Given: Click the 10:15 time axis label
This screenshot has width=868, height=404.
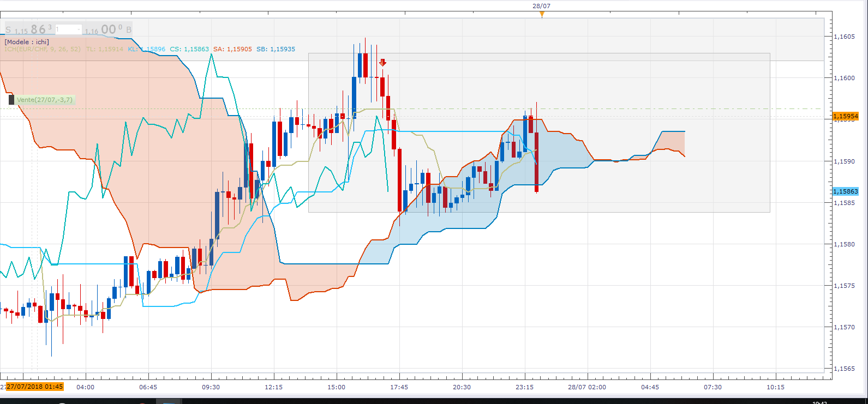Looking at the screenshot, I should [x=775, y=387].
